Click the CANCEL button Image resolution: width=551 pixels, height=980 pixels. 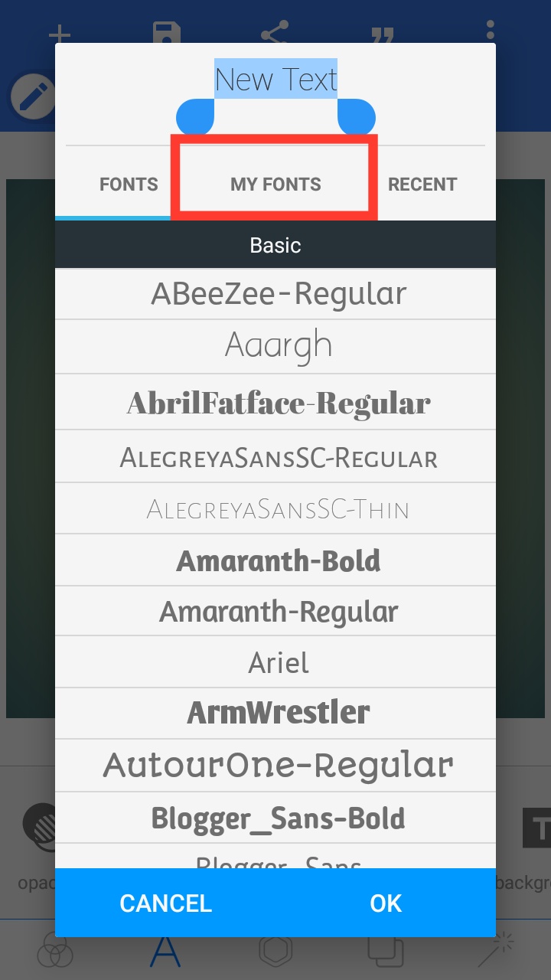165,903
